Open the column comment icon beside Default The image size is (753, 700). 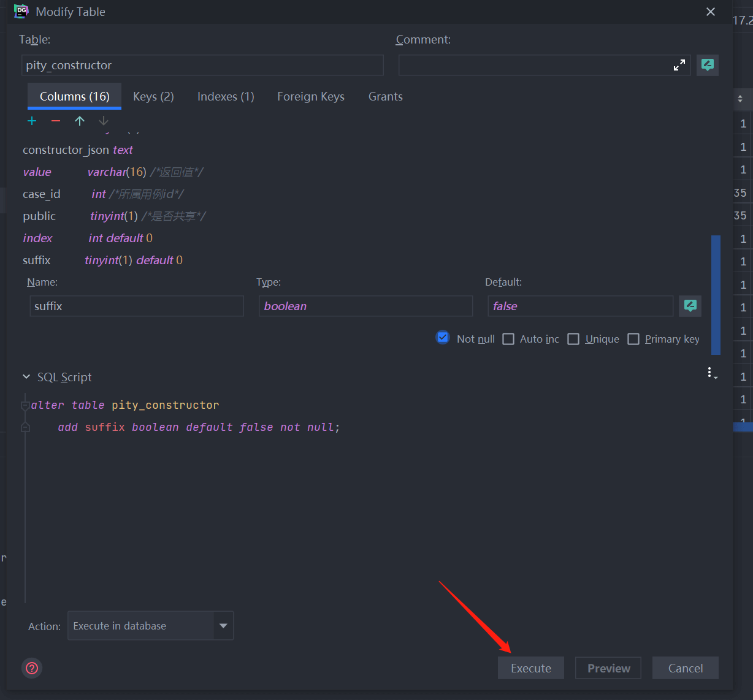690,306
